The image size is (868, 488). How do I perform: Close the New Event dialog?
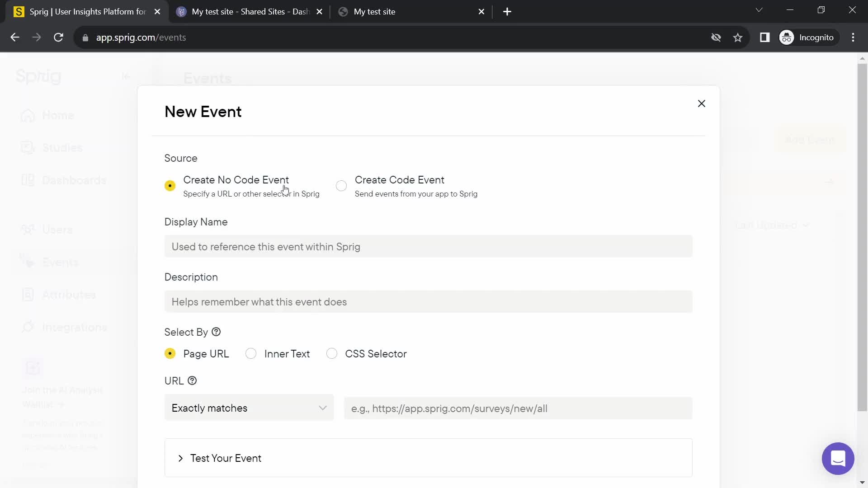tap(701, 103)
